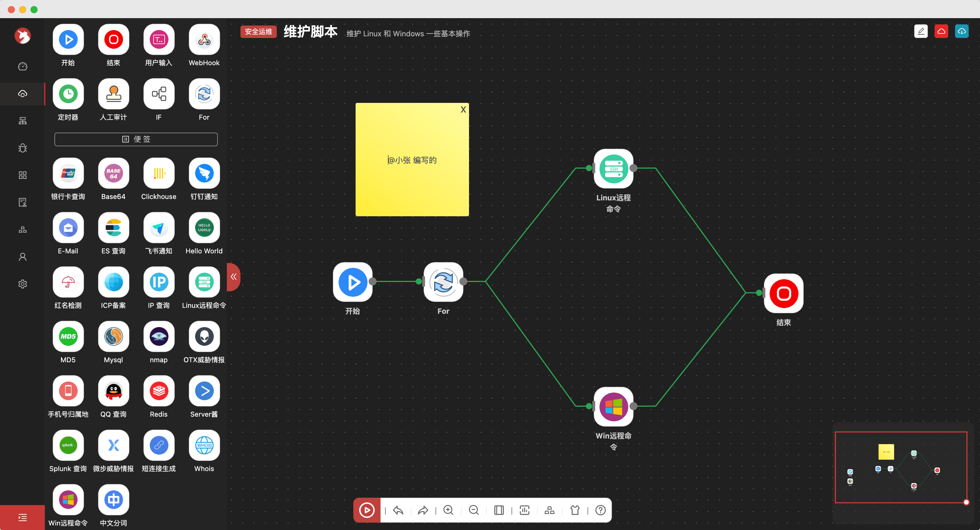This screenshot has height=530, width=980.
Task: Zoom in using the magnifier plus icon
Action: [x=448, y=510]
